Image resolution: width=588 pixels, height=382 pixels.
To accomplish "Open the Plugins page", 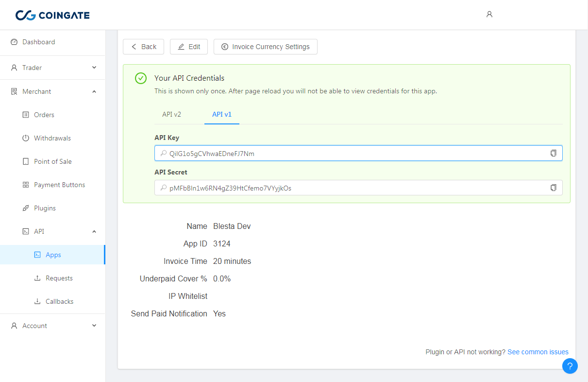I will click(x=45, y=208).
